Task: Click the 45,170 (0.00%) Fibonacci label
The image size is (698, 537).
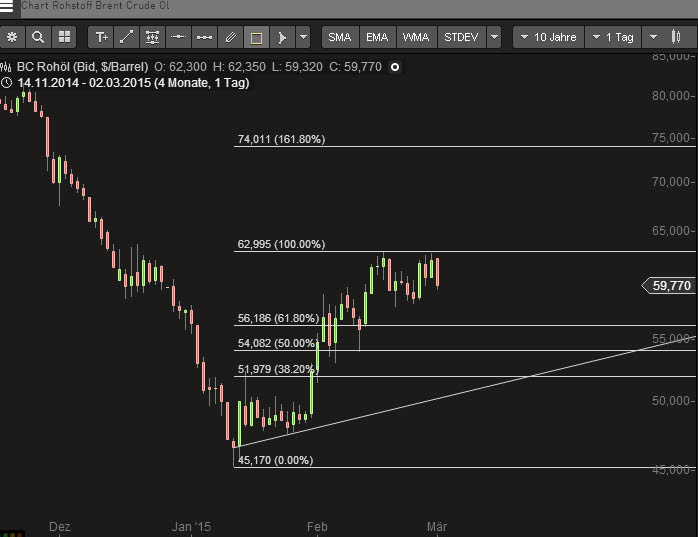Action: (276, 460)
